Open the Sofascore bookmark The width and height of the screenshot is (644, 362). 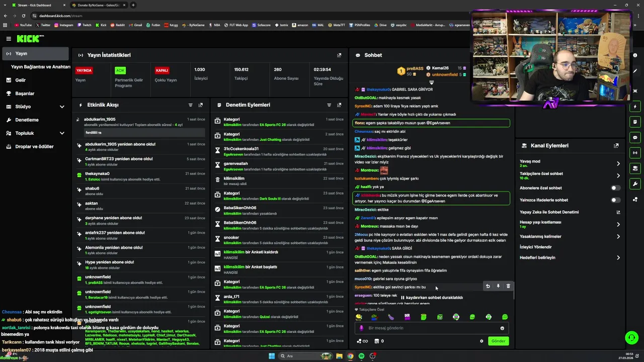[261, 25]
